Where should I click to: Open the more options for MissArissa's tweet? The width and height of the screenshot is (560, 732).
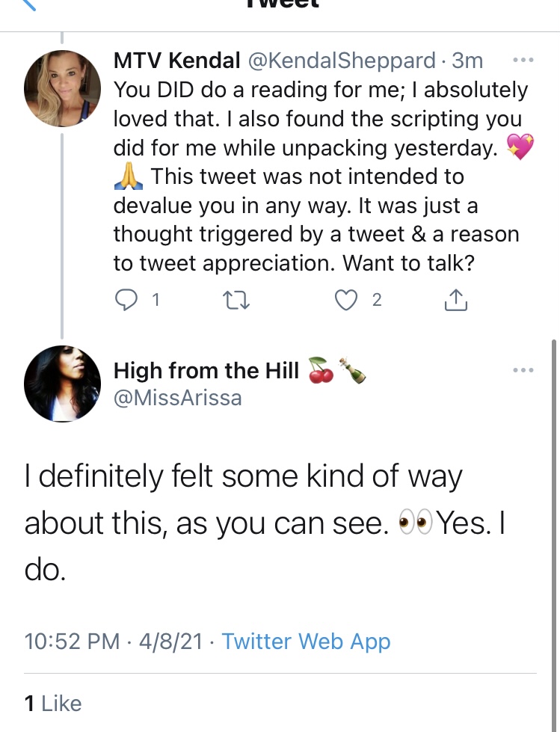[523, 370]
